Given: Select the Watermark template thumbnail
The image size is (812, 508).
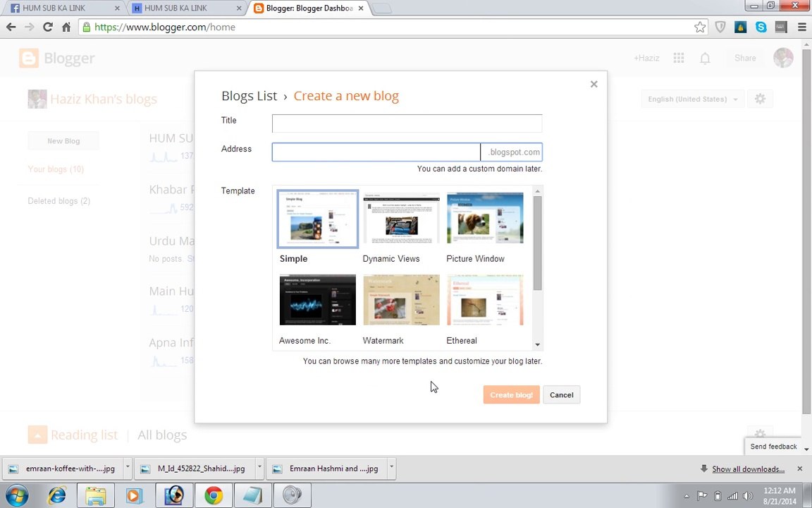Looking at the screenshot, I should point(401,300).
